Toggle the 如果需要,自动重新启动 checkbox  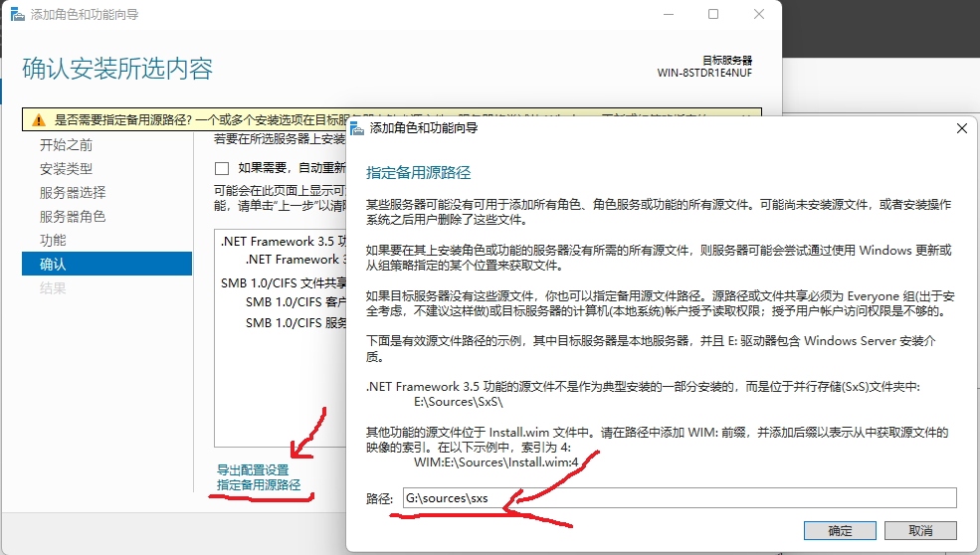[x=222, y=167]
